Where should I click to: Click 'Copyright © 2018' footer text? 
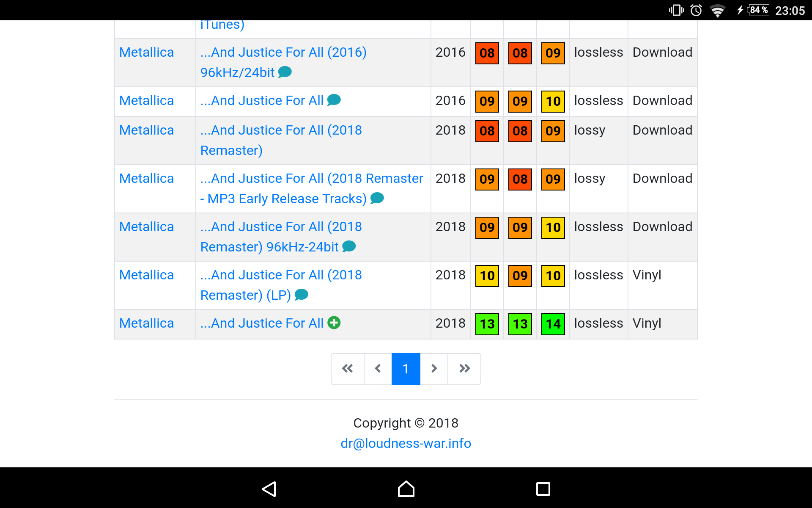pos(406,423)
